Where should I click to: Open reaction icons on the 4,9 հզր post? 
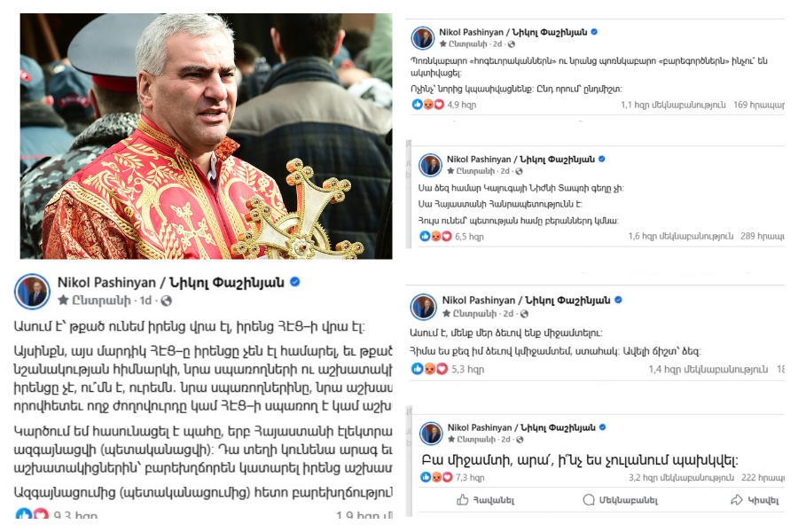427,105
